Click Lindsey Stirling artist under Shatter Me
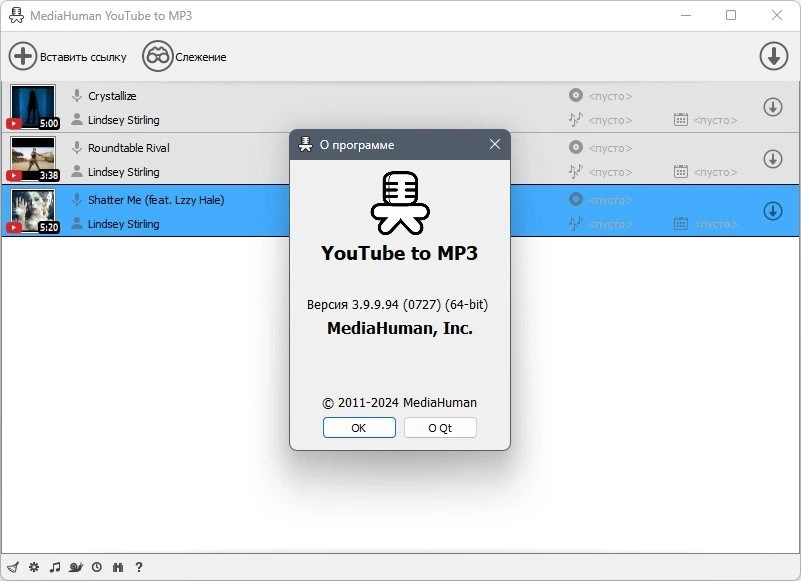This screenshot has width=801, height=581. click(x=124, y=224)
